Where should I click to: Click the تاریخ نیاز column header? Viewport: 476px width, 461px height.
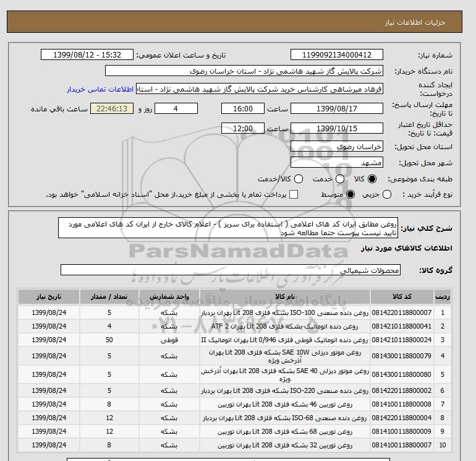pos(49,296)
